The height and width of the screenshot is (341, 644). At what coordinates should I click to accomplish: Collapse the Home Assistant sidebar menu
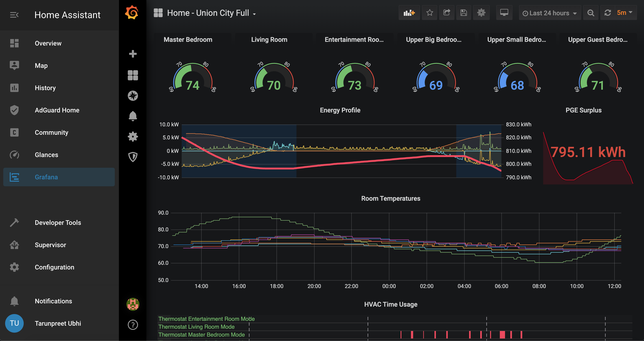pyautogui.click(x=14, y=15)
